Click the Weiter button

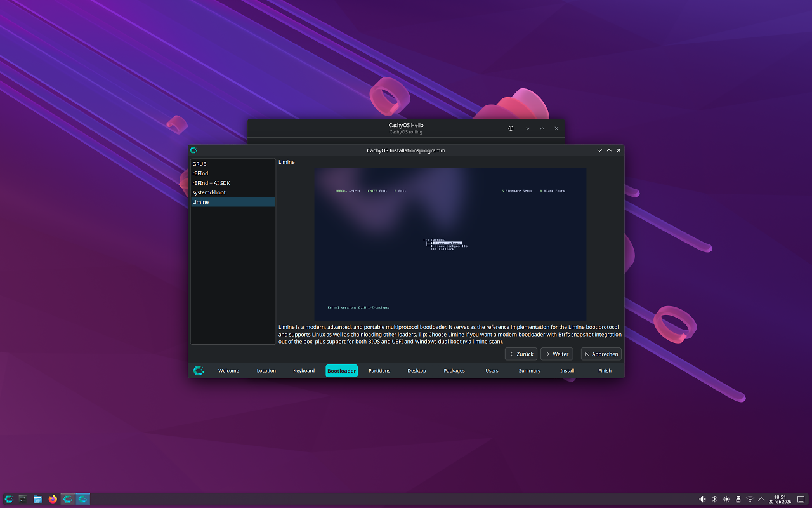556,354
